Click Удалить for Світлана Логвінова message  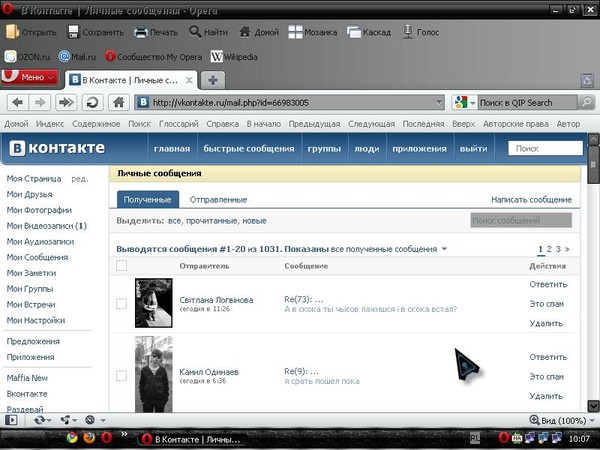(x=546, y=323)
